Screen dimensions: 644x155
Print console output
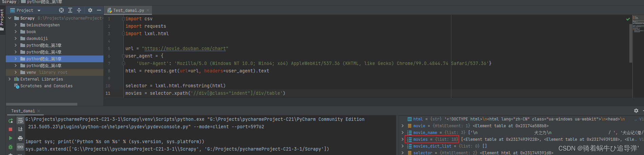pyautogui.click(x=20, y=138)
